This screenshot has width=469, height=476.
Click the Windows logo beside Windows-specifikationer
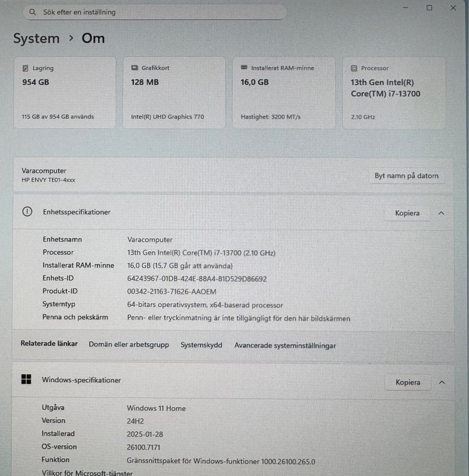pyautogui.click(x=26, y=380)
